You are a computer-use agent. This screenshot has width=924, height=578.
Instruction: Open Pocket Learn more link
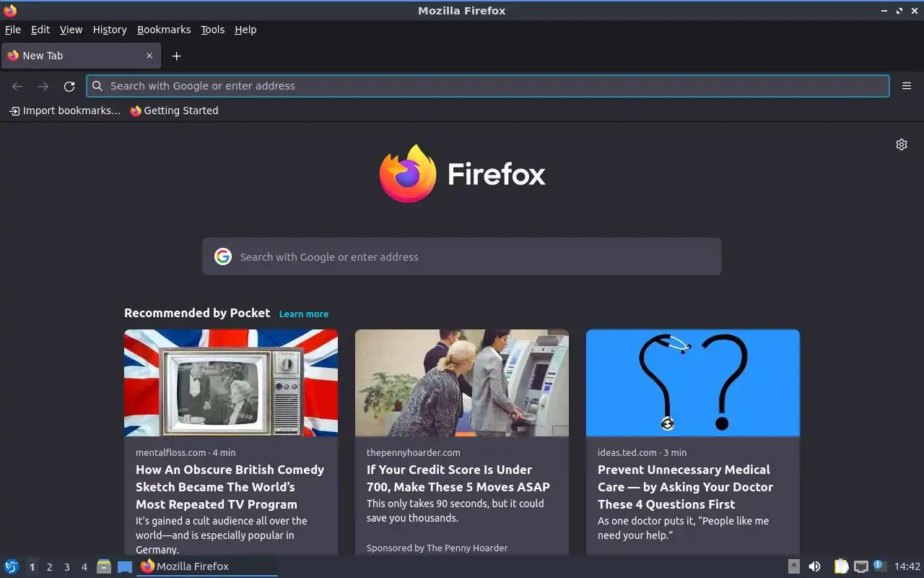tap(304, 314)
